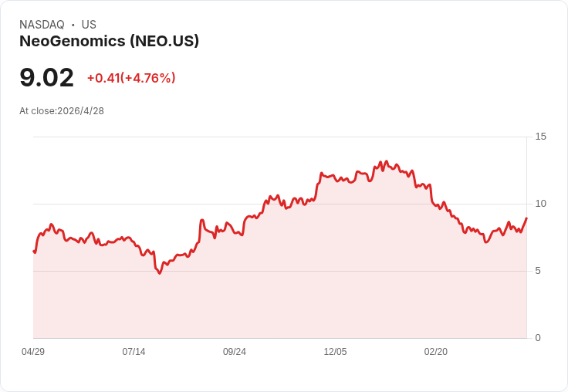Viewport: 568px width, 392px height.
Task: Choose the 12/05 date marker
Action: [x=335, y=352]
